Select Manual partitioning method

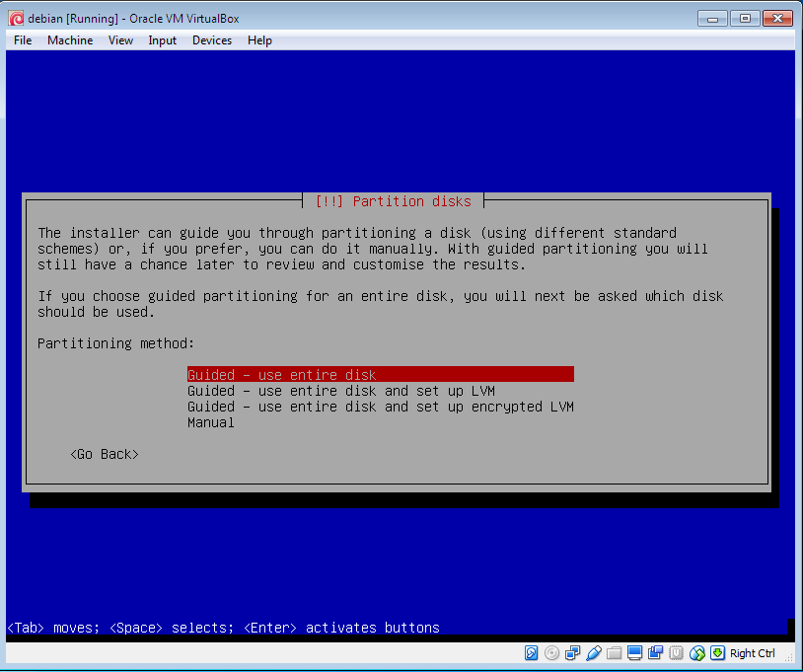coord(211,422)
